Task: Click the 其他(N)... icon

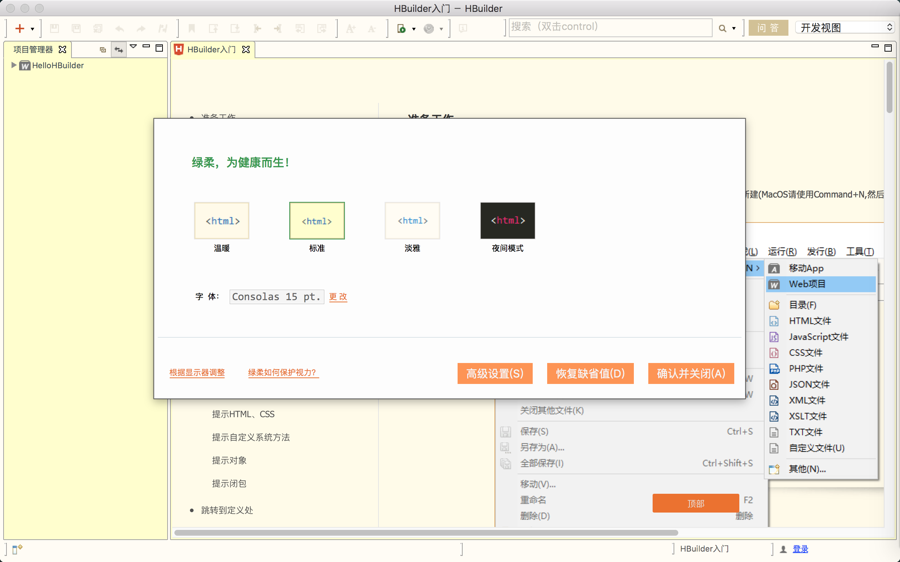Action: 774,469
